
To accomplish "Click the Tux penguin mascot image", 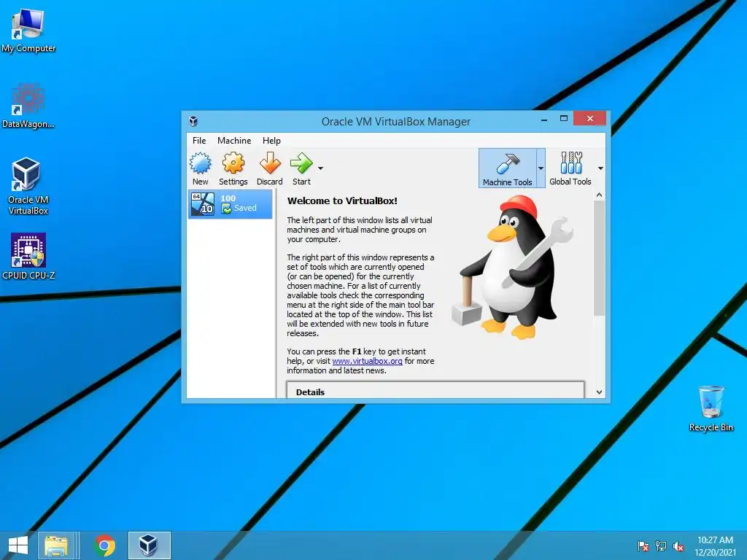I will [513, 267].
